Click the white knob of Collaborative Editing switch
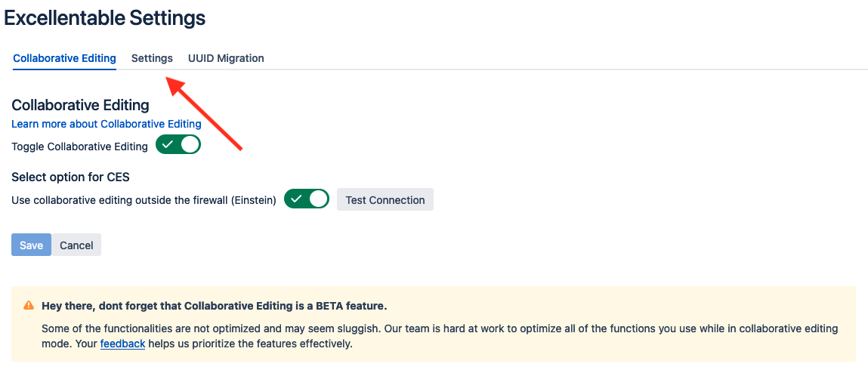The height and width of the screenshot is (370, 868). [x=190, y=145]
